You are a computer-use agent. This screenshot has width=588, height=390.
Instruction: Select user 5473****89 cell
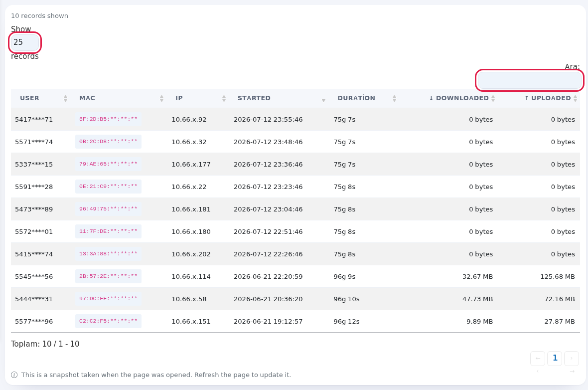(x=34, y=209)
